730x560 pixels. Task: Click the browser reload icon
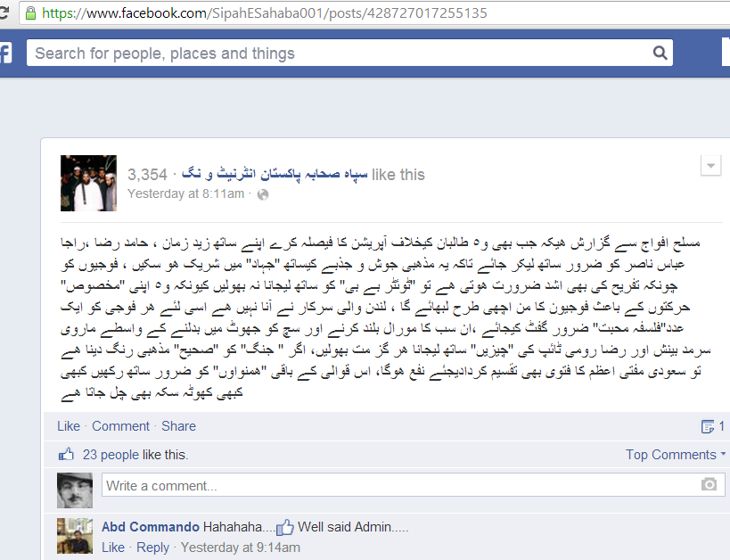(4, 12)
